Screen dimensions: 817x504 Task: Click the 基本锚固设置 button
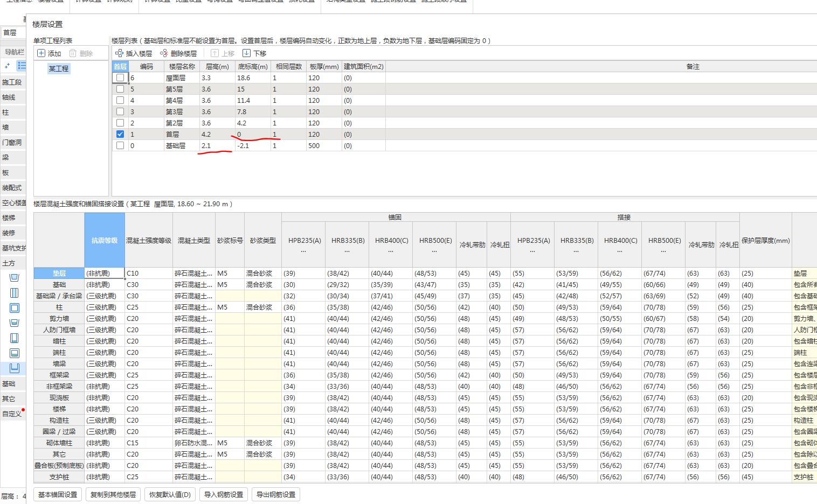coord(58,494)
